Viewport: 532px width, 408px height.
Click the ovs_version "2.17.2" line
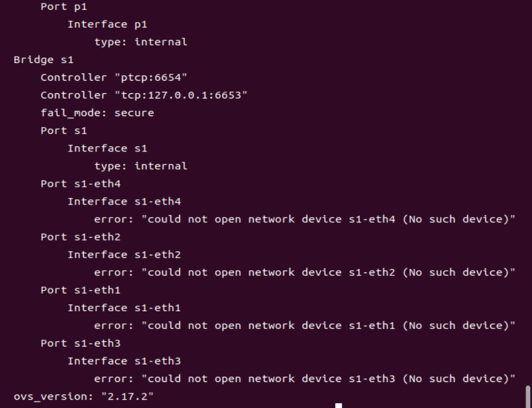click(83, 396)
